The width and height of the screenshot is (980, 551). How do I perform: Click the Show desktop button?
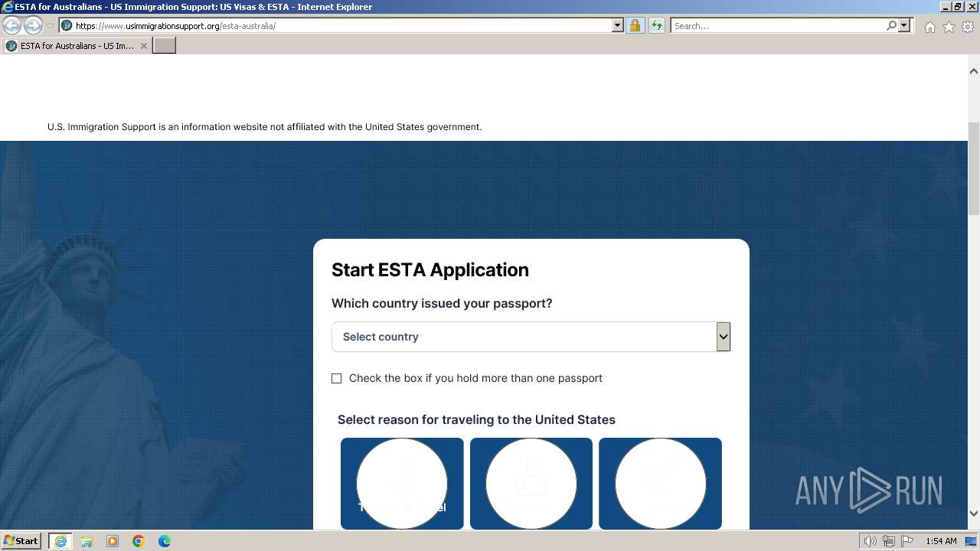tap(972, 541)
